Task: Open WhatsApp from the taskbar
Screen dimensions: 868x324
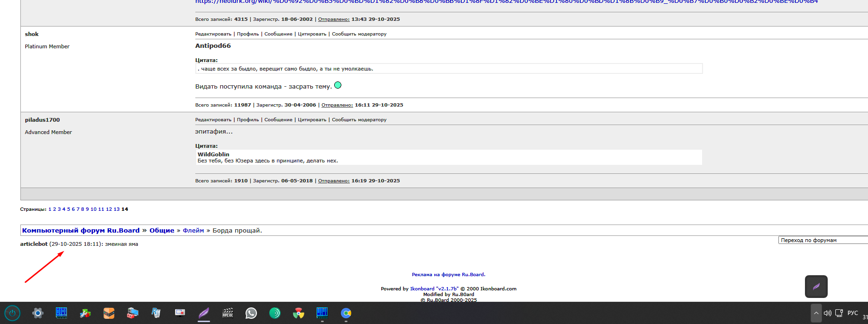Action: click(x=251, y=313)
